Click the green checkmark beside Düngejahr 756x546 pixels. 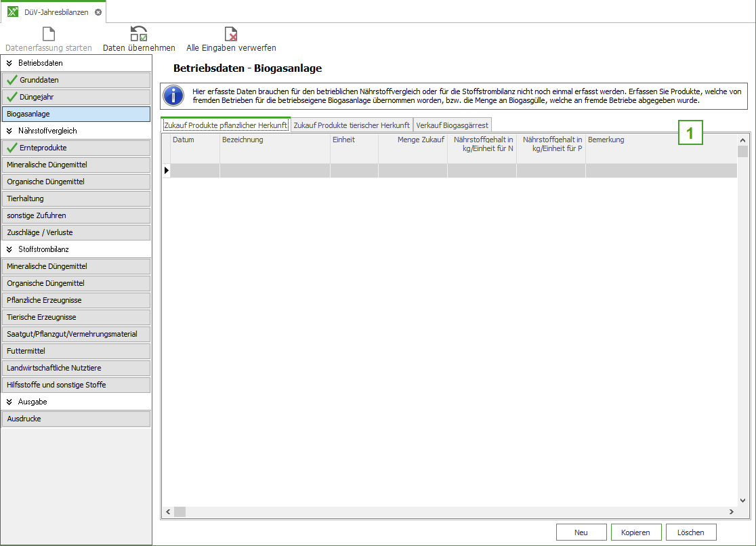(12, 97)
